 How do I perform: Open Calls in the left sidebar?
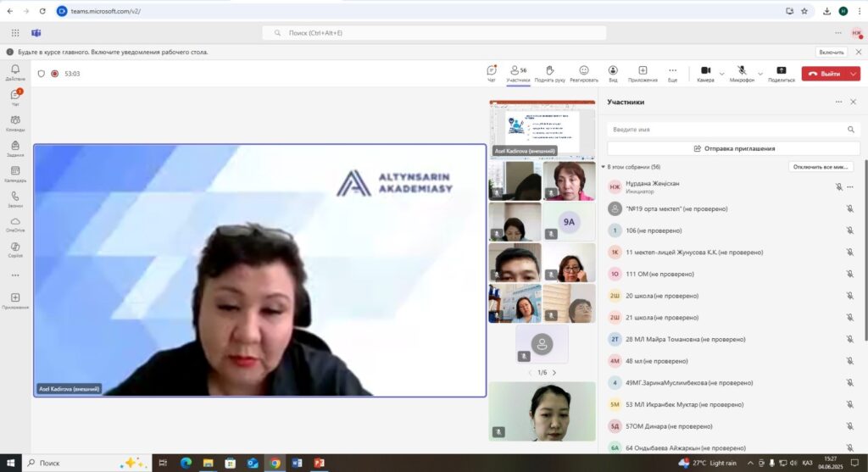15,199
